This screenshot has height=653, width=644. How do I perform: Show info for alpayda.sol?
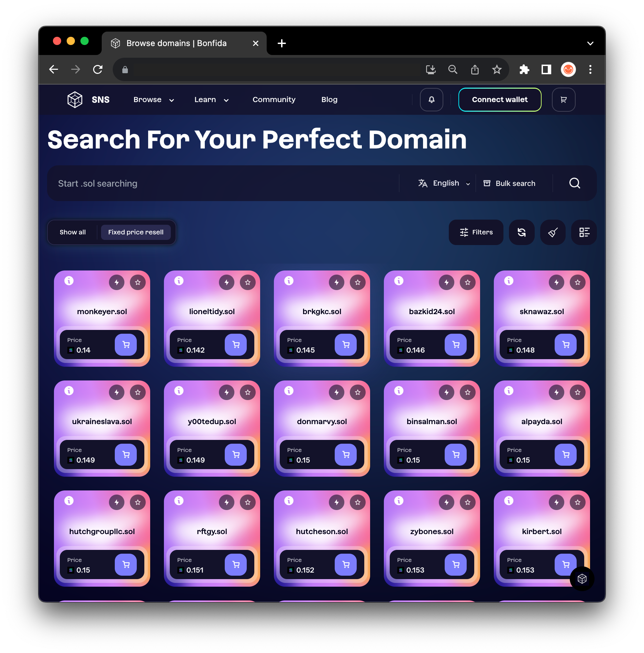[509, 391]
